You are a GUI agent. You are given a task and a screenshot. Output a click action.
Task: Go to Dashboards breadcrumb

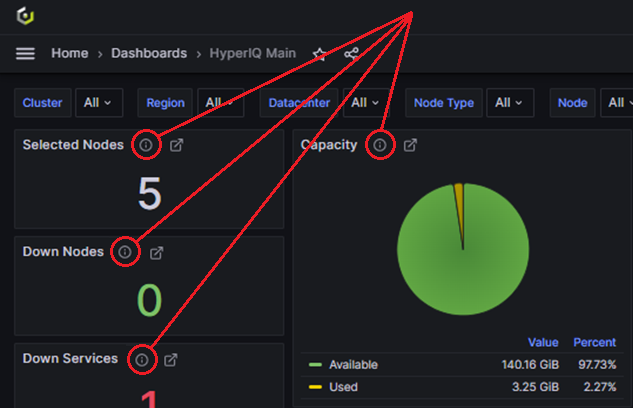click(x=149, y=53)
